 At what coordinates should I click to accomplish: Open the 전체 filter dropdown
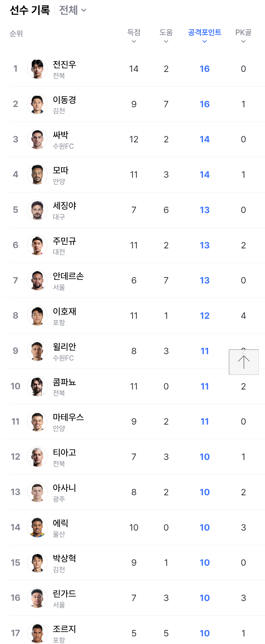coord(72,10)
